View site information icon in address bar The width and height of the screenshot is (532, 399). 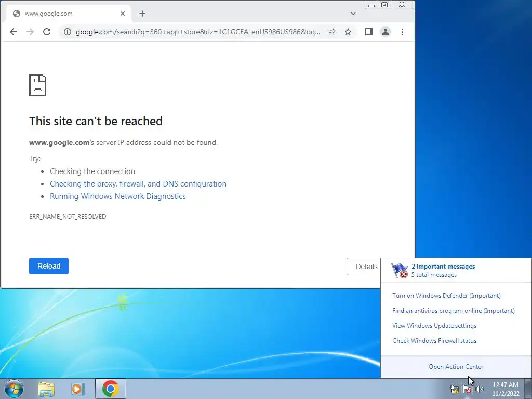[68, 32]
